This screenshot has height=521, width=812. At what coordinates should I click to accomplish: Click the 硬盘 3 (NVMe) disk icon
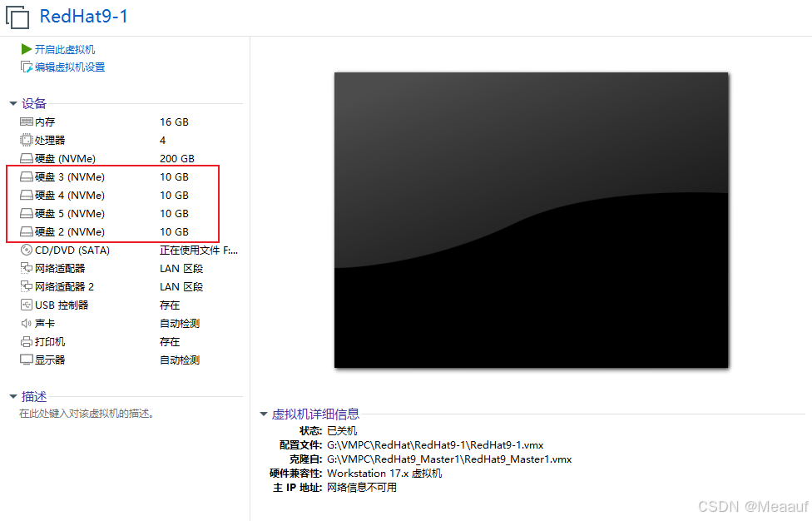[x=27, y=176]
